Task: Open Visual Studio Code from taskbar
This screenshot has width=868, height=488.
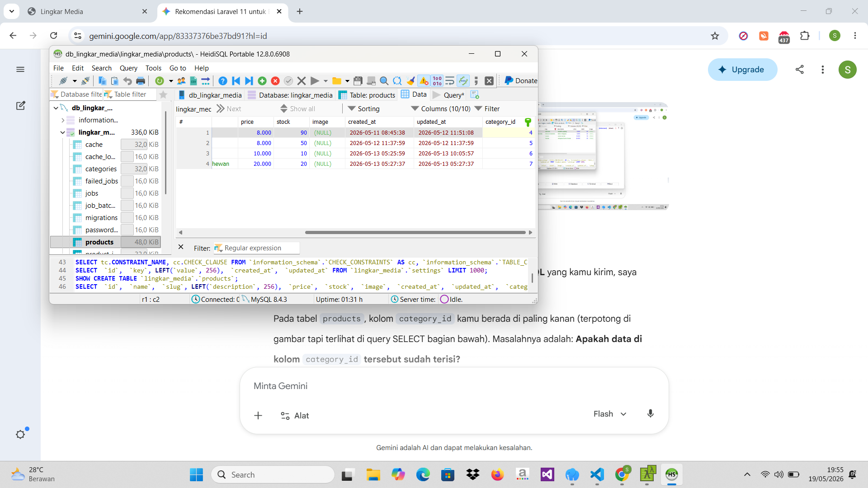Action: pyautogui.click(x=597, y=474)
